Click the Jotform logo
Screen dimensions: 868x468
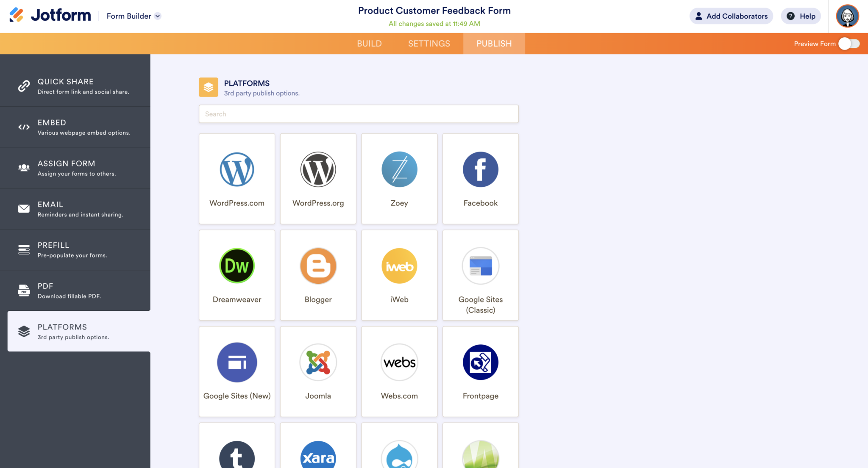tap(50, 15)
